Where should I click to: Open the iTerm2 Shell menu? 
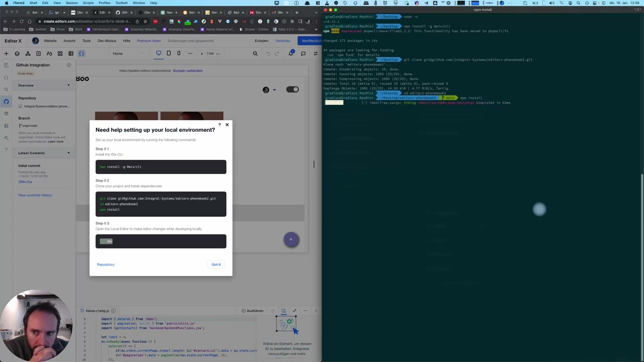[33, 3]
